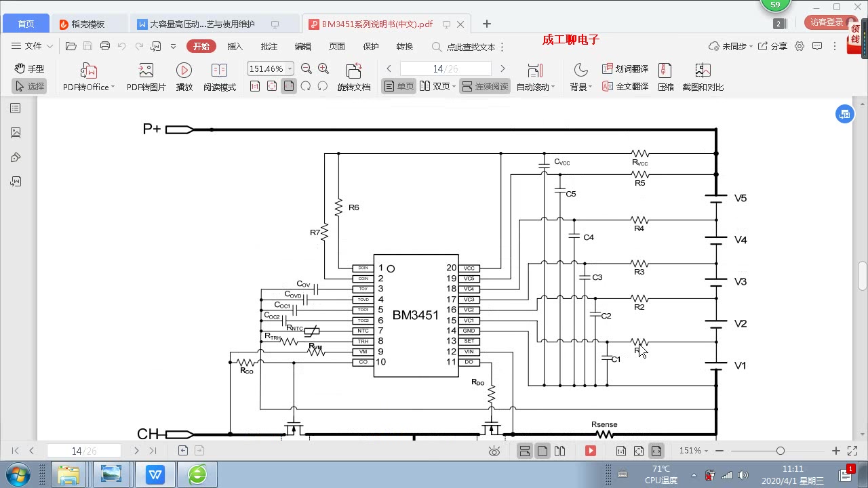
Task: Open the 插入 ribbon tab
Action: tap(235, 46)
